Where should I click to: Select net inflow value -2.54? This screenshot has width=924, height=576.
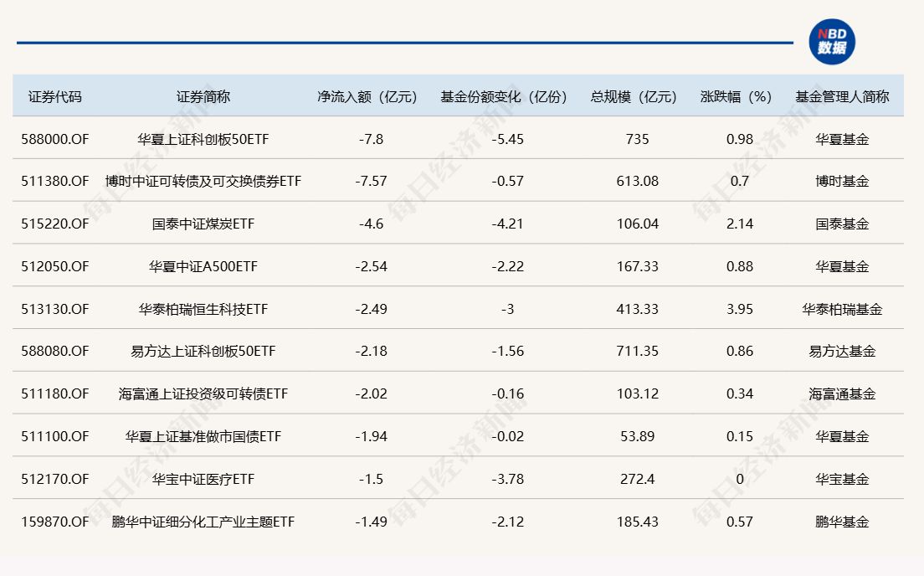tap(372, 266)
